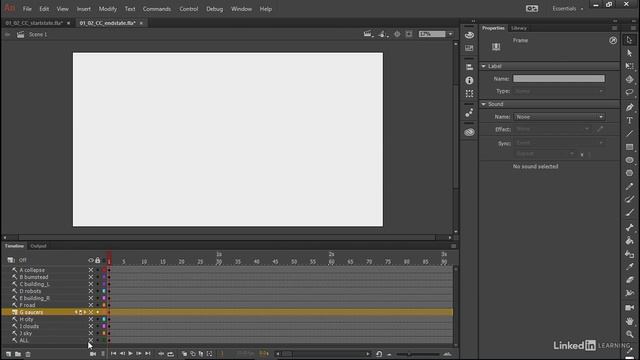Select the Oval tool
Image resolution: width=640 pixels, height=360 pixels.
629,160
